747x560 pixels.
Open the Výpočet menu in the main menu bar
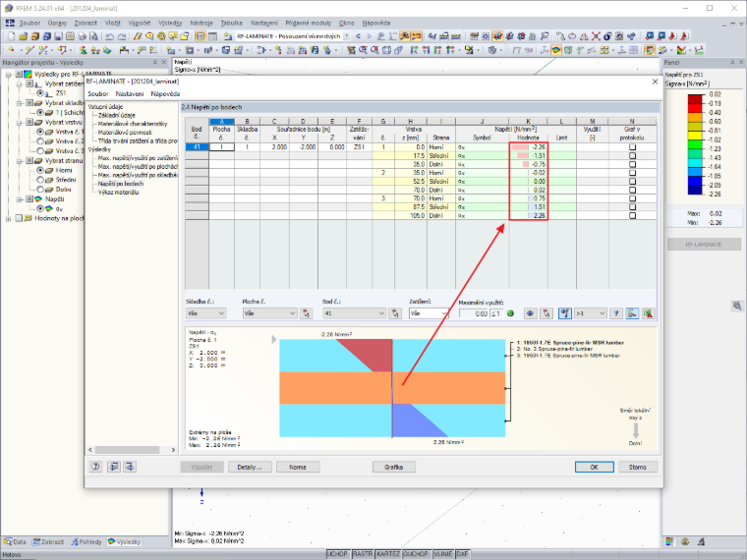(140, 23)
